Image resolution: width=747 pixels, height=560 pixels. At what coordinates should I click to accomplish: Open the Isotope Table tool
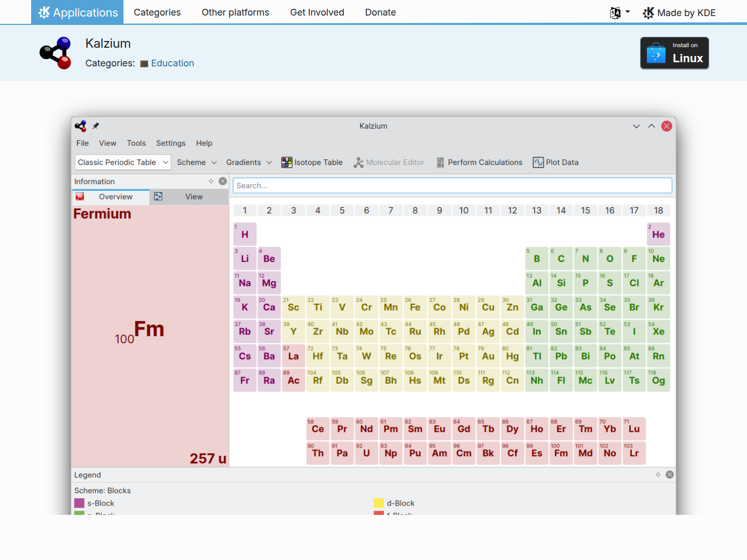[312, 162]
